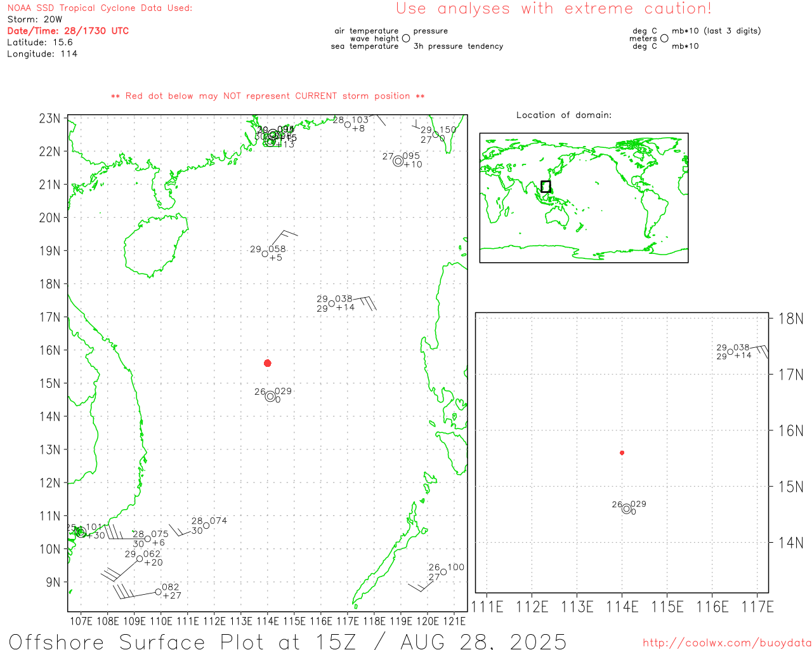Click the station circle reading 28 103 +8
Screen dimensions: 812x650
(x=348, y=124)
